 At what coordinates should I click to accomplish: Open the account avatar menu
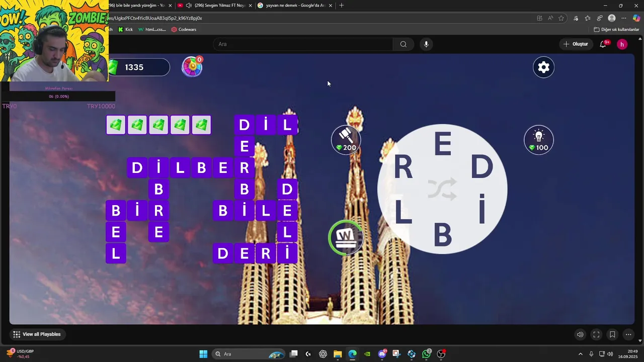(622, 44)
